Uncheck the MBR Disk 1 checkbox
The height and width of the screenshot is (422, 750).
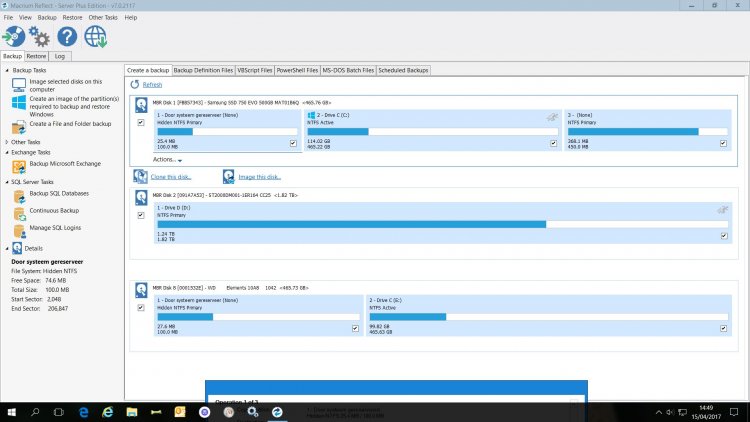pos(139,122)
